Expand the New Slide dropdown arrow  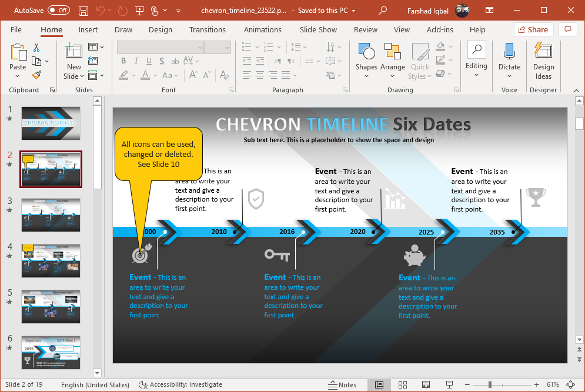(74, 76)
